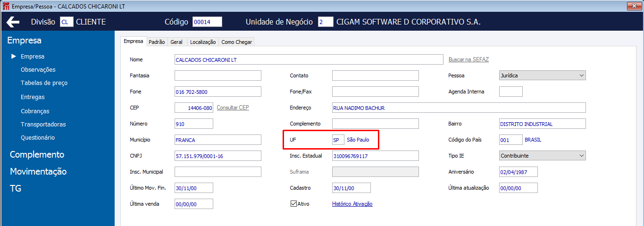Switch to the Geral tab
Screen dimensions: 644x226
click(x=176, y=42)
